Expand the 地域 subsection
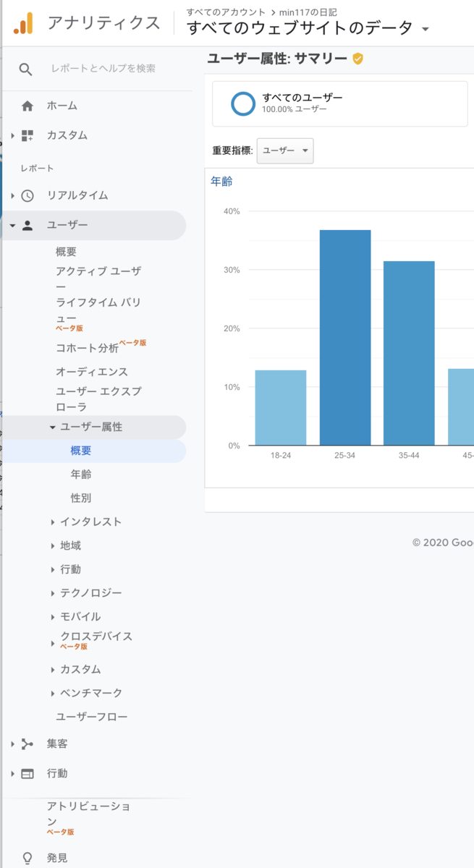 pos(53,546)
